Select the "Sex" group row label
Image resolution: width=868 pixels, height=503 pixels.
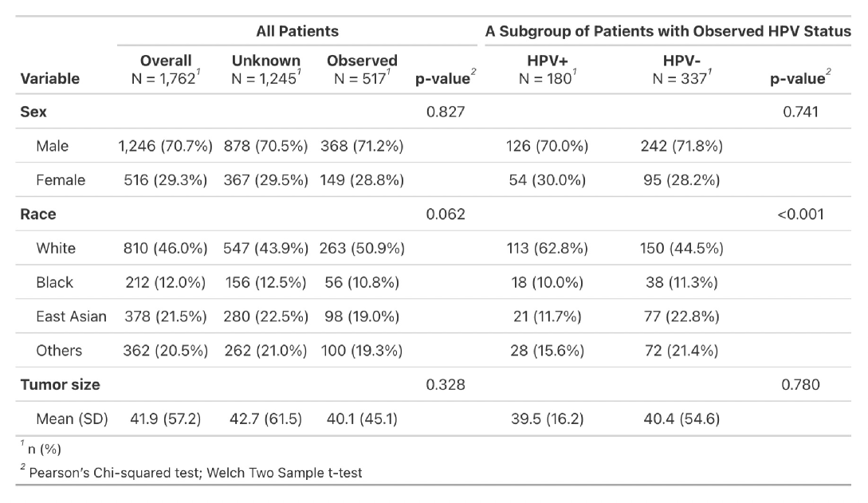point(32,112)
